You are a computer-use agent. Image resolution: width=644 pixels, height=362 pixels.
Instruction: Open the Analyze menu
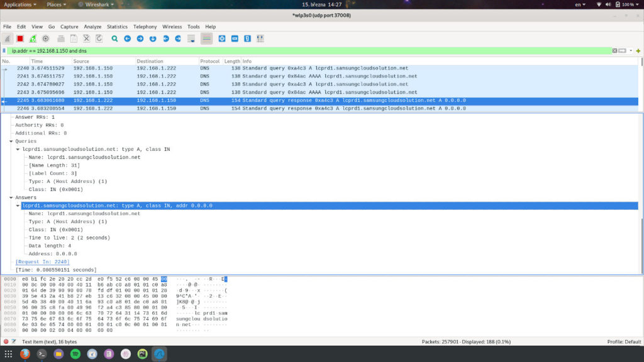pyautogui.click(x=92, y=26)
